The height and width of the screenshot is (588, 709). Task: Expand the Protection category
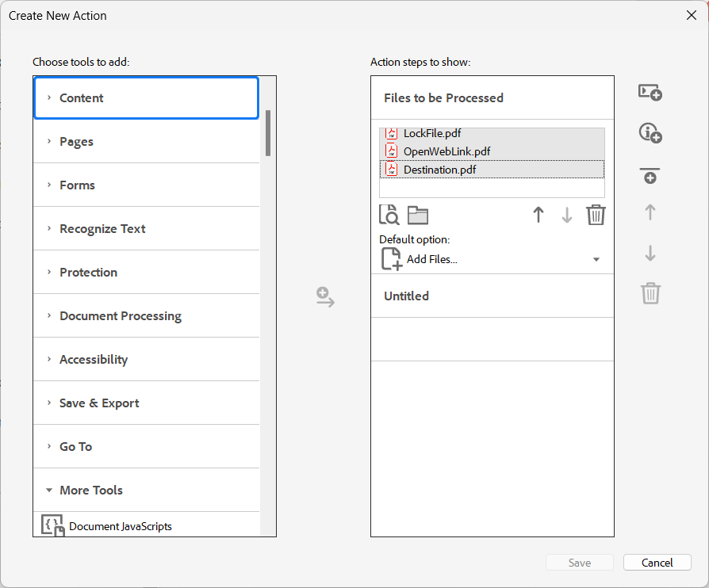point(88,273)
